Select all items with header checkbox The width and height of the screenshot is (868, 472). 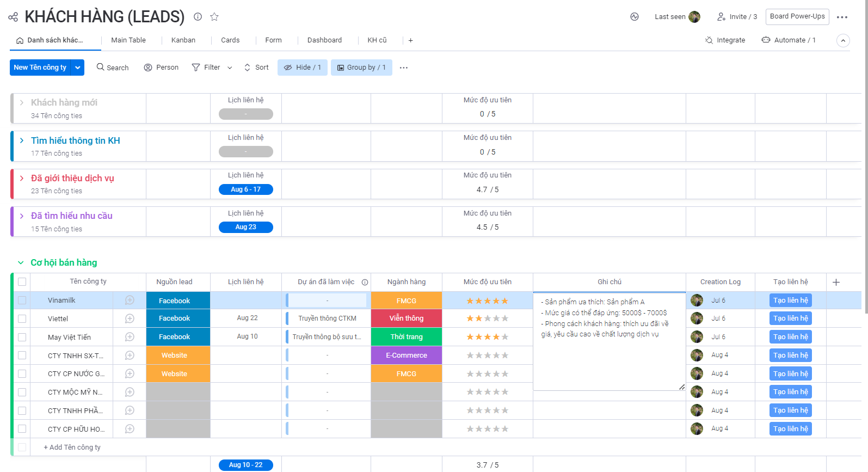coord(22,282)
